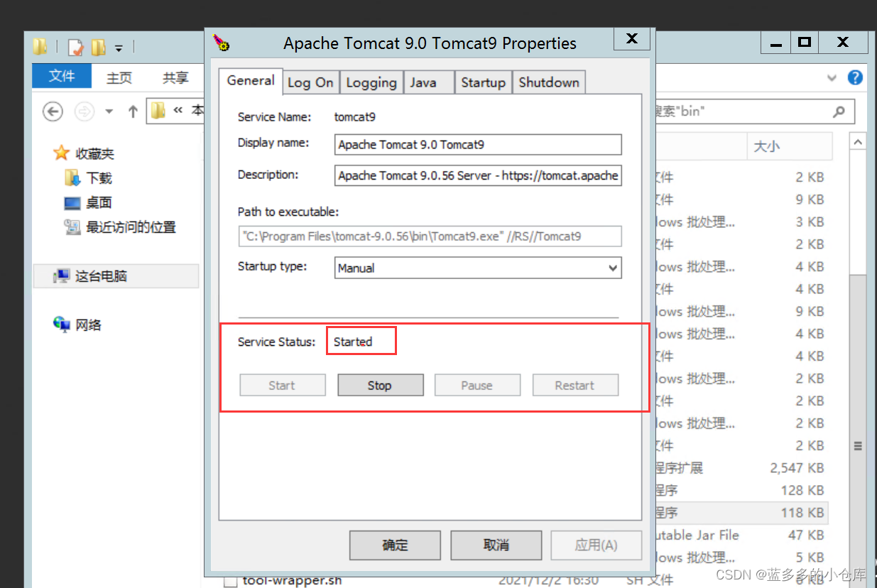Open the 文件 ribbon tab in Explorer

(62, 76)
